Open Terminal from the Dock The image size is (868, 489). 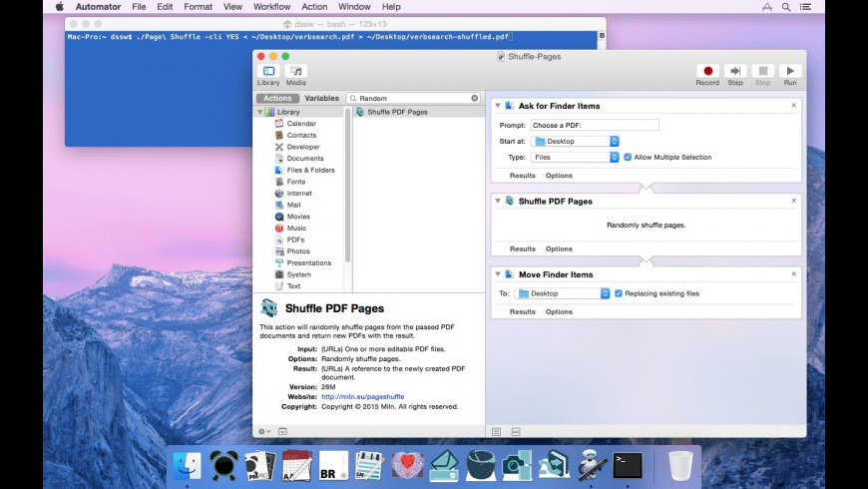[x=628, y=465]
